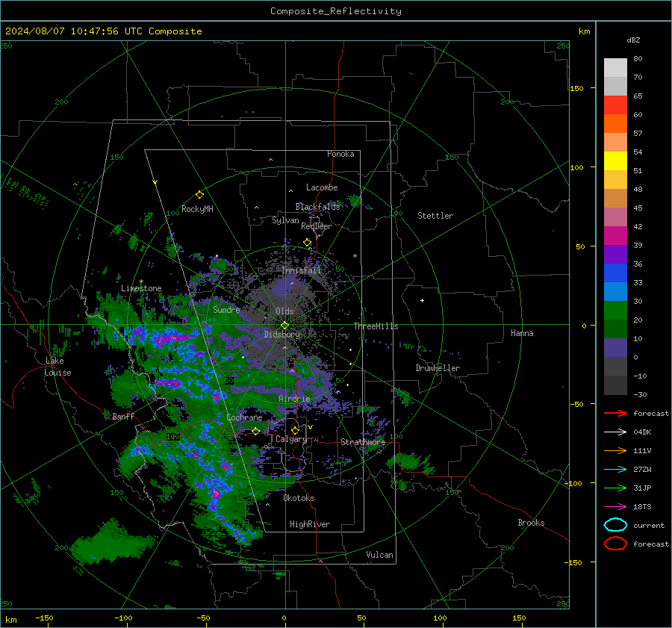Click the Olds city label
This screenshot has height=628, width=672.
point(284,311)
